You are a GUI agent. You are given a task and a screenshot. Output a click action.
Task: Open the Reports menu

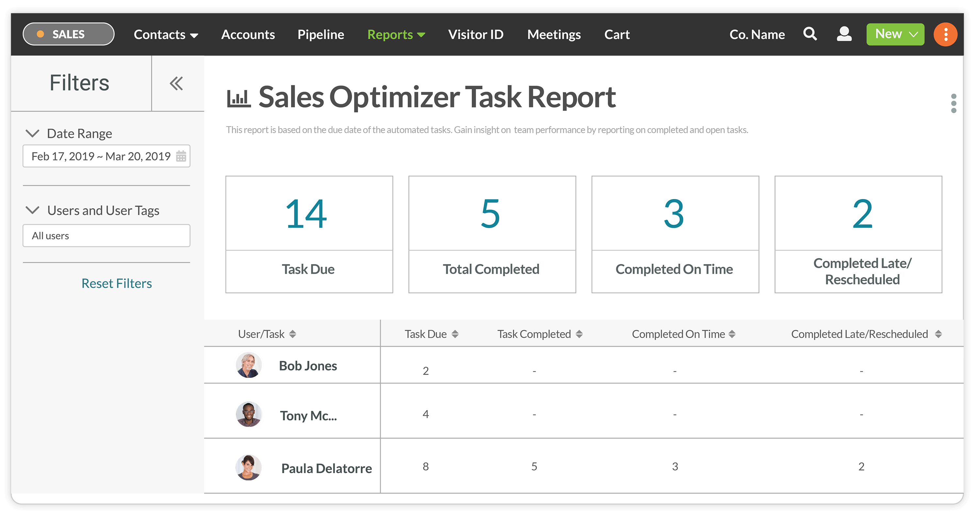[396, 35]
